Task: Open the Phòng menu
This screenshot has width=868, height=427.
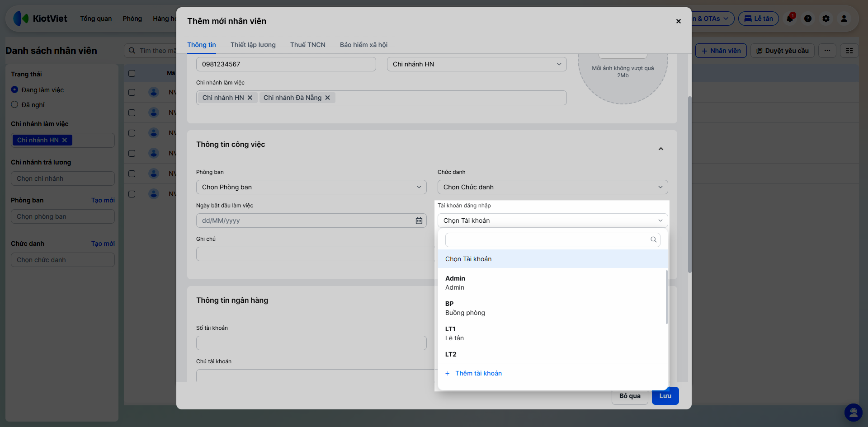Action: point(132,19)
